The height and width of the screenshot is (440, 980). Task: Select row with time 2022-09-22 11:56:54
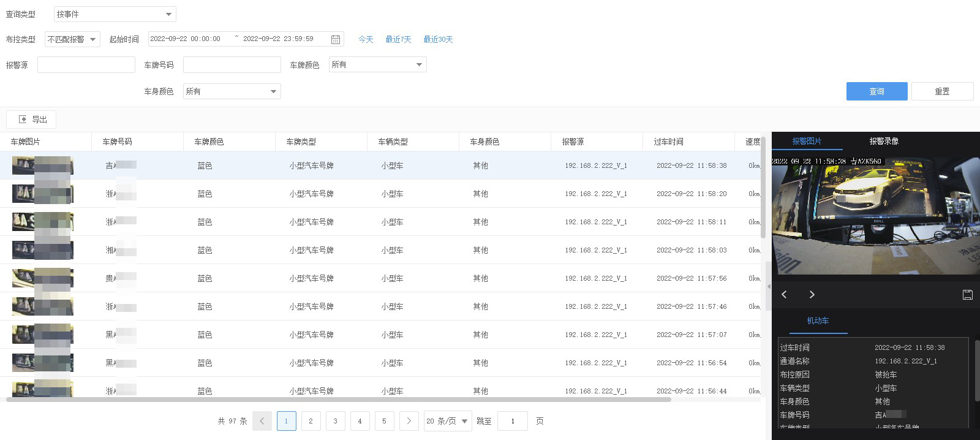point(380,363)
